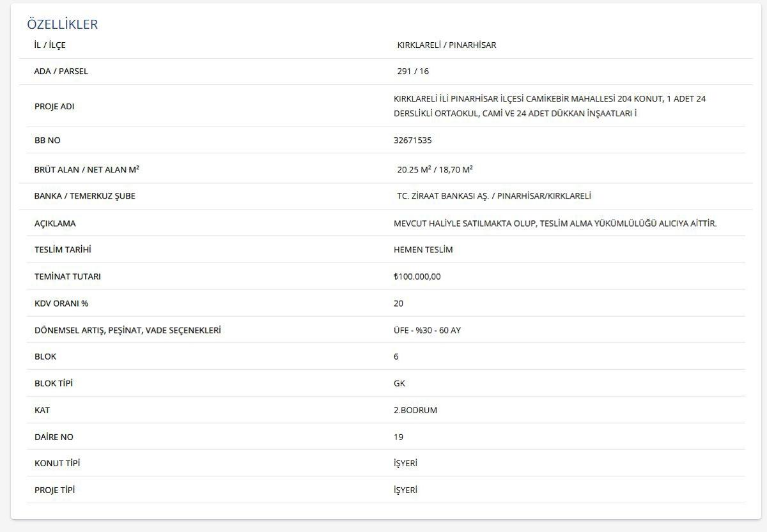767x532 pixels.
Task: Click the KDV ORANI % value 20
Action: 399,303
